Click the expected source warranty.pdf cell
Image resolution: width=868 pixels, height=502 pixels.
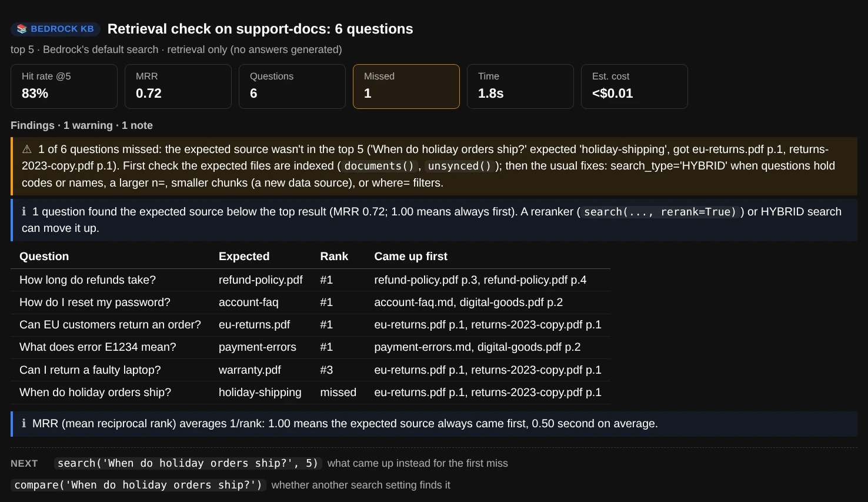click(250, 370)
